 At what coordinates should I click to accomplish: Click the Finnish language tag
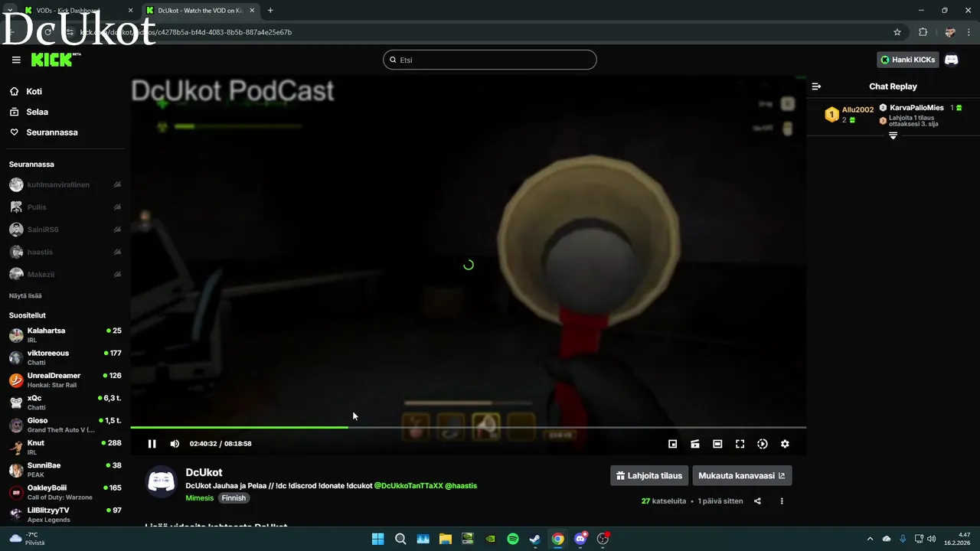pos(234,498)
